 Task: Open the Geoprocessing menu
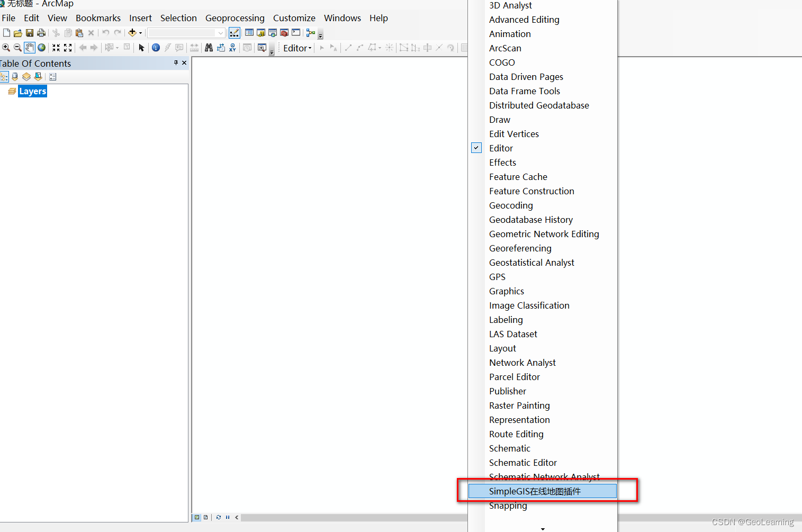pos(235,18)
